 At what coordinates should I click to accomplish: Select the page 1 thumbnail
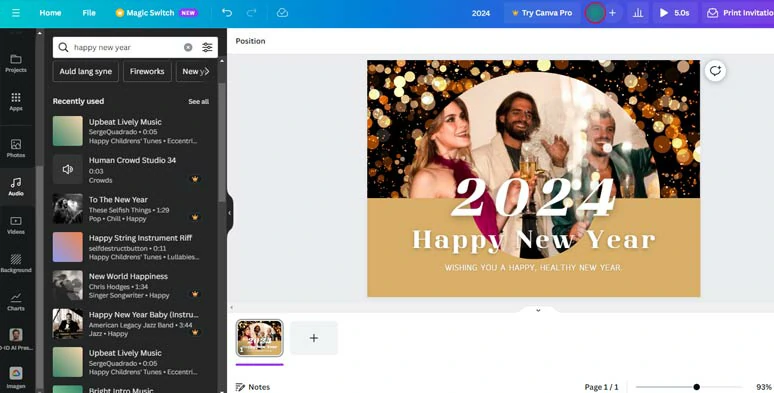(x=260, y=338)
